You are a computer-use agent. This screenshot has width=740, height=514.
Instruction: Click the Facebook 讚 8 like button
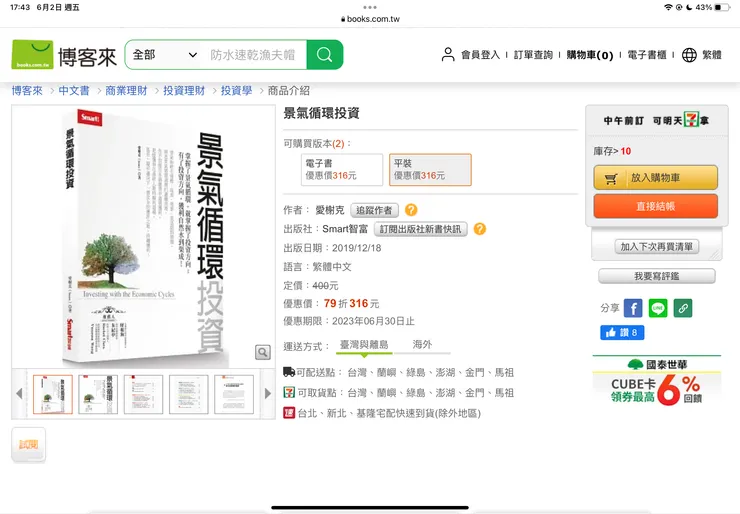click(x=622, y=333)
